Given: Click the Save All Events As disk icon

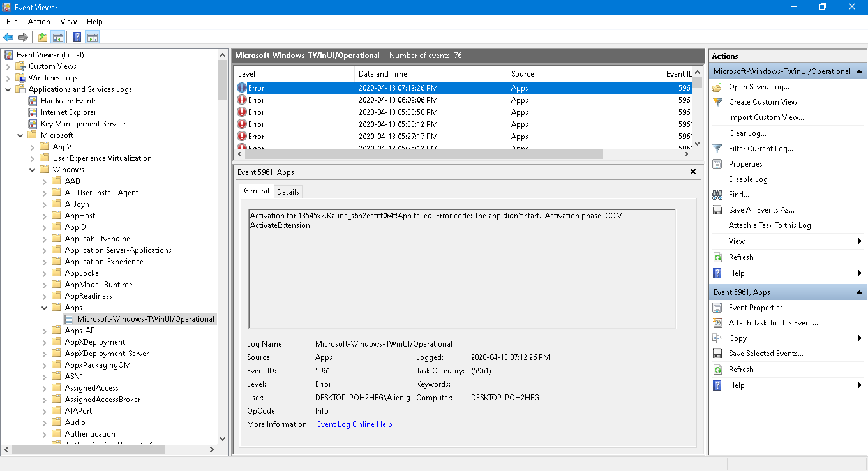Looking at the screenshot, I should point(718,210).
